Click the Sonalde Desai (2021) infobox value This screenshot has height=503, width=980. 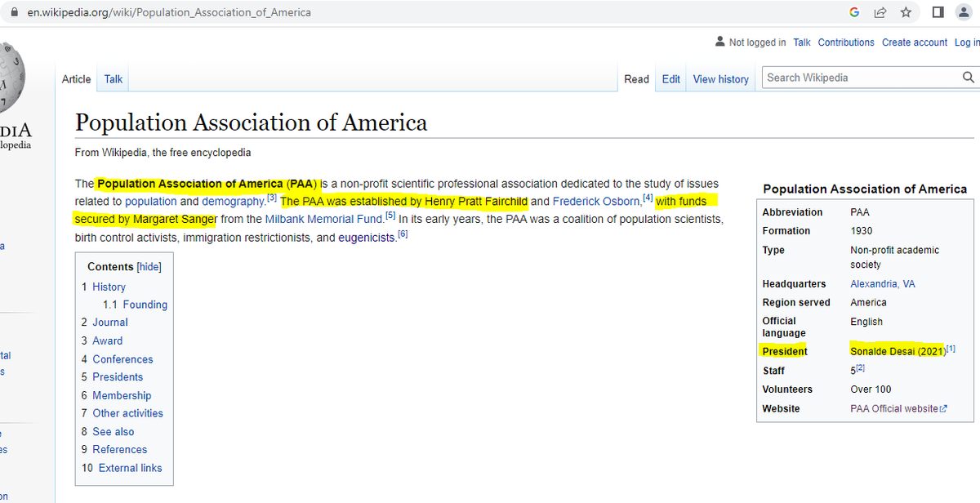(898, 351)
